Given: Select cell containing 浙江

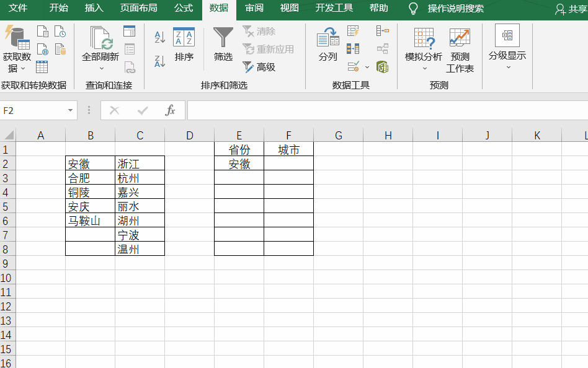Looking at the screenshot, I should point(140,164).
